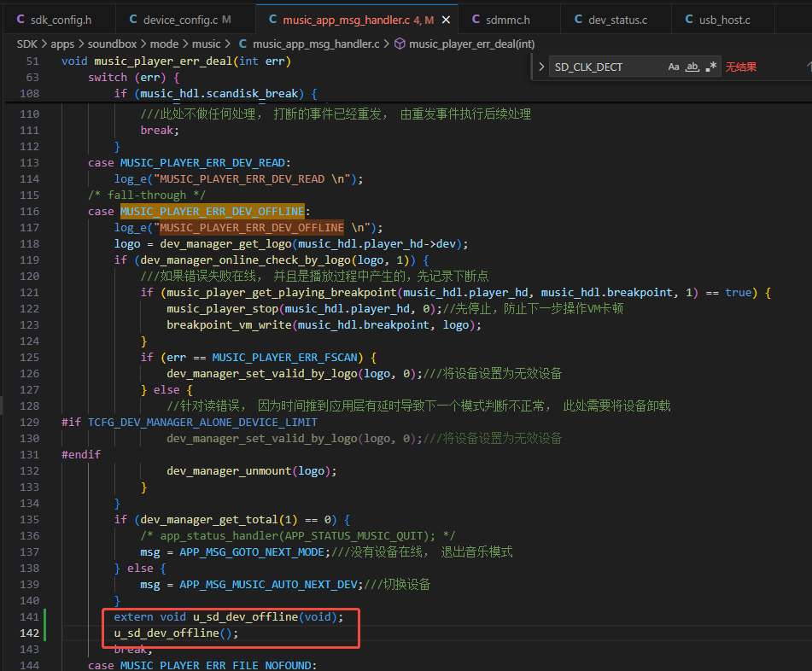Click highlighted MUSIC_PLAYER_ERR_DEV_OFFLINE on the case line
812x671 pixels.
213,211
